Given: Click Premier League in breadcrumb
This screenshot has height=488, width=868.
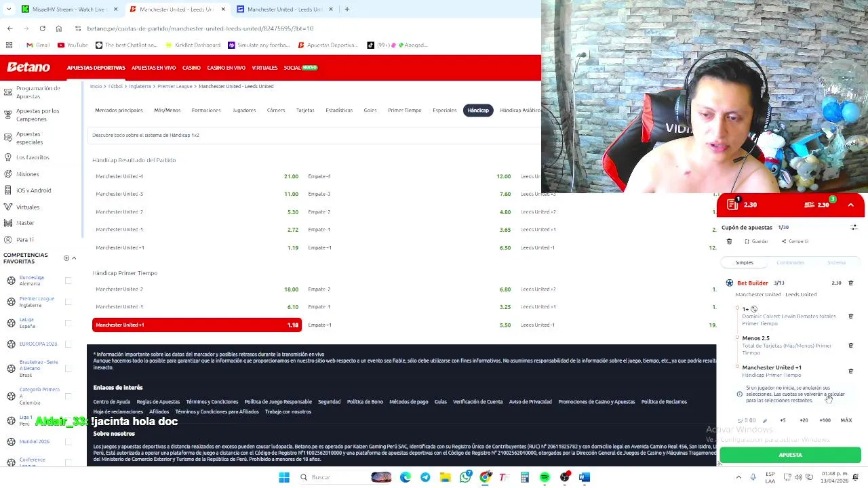Looking at the screenshot, I should point(175,87).
